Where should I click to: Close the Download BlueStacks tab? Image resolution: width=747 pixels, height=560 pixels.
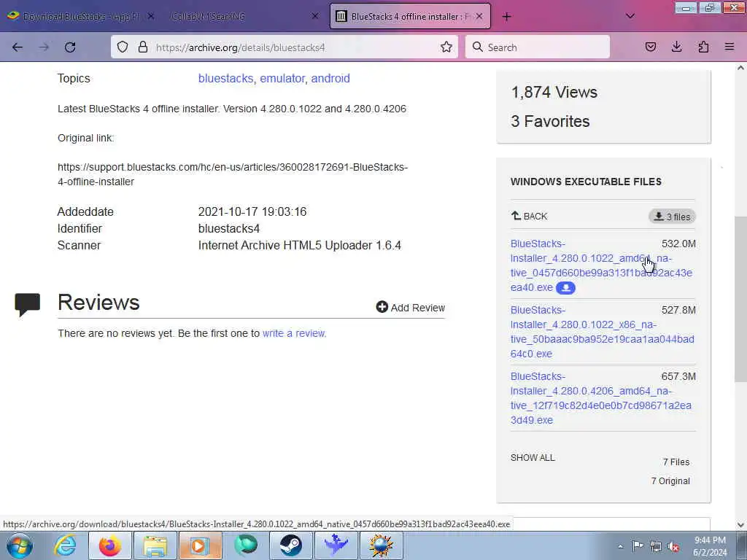pos(150,16)
